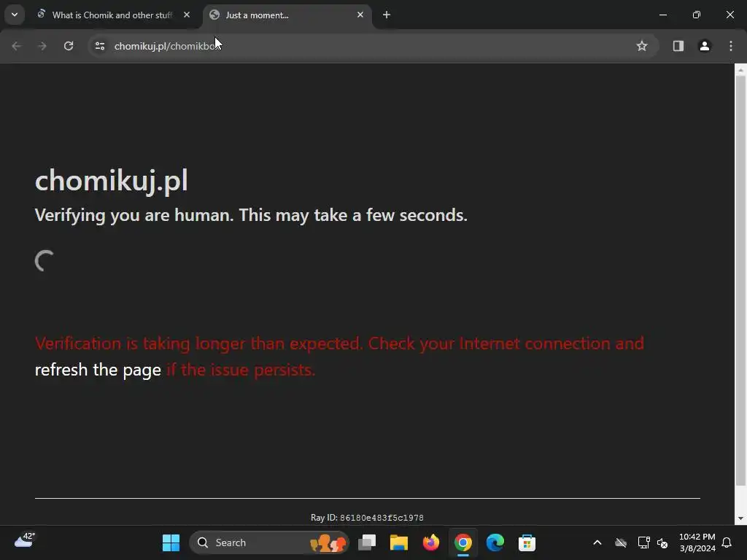Go back using the back arrow
This screenshot has width=747, height=560.
[x=16, y=46]
